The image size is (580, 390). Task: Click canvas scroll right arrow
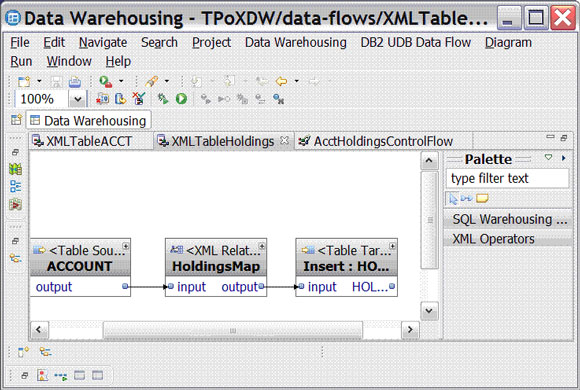coord(410,329)
